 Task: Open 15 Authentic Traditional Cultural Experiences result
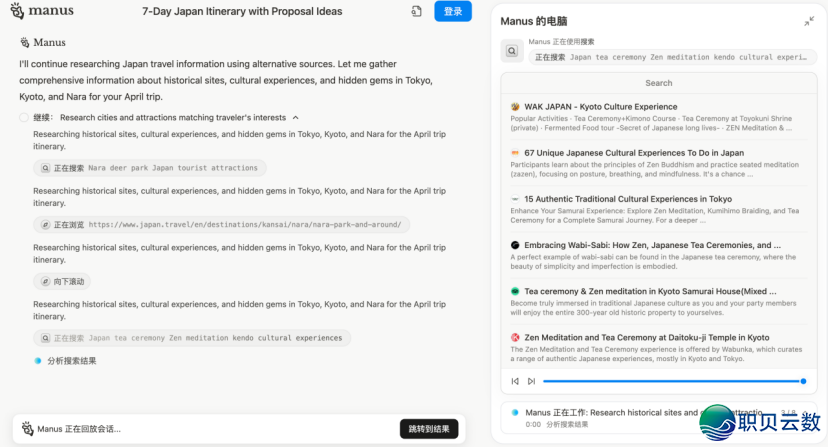click(628, 199)
